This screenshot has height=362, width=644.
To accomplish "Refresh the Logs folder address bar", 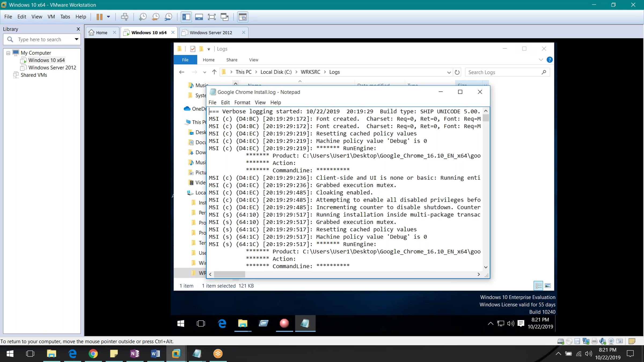I will [457, 72].
